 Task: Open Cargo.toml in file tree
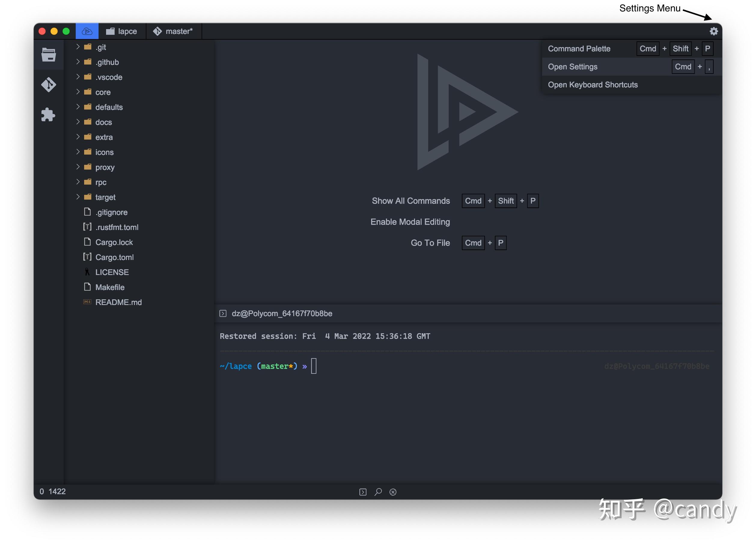tap(114, 257)
